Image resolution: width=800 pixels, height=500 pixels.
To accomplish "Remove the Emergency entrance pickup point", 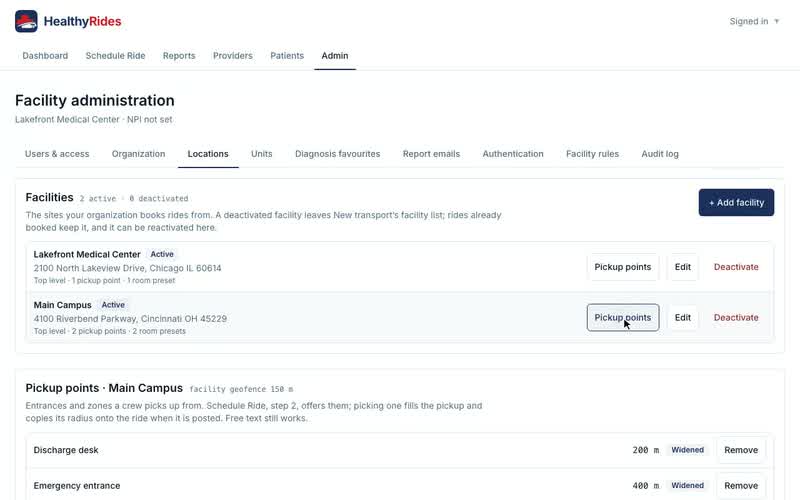I will 741,486.
